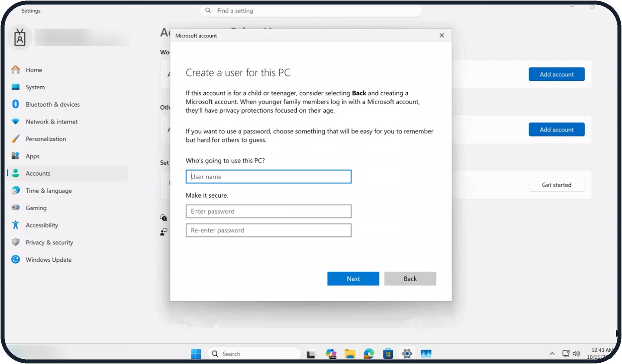Open the Windows Start menu

click(x=196, y=354)
